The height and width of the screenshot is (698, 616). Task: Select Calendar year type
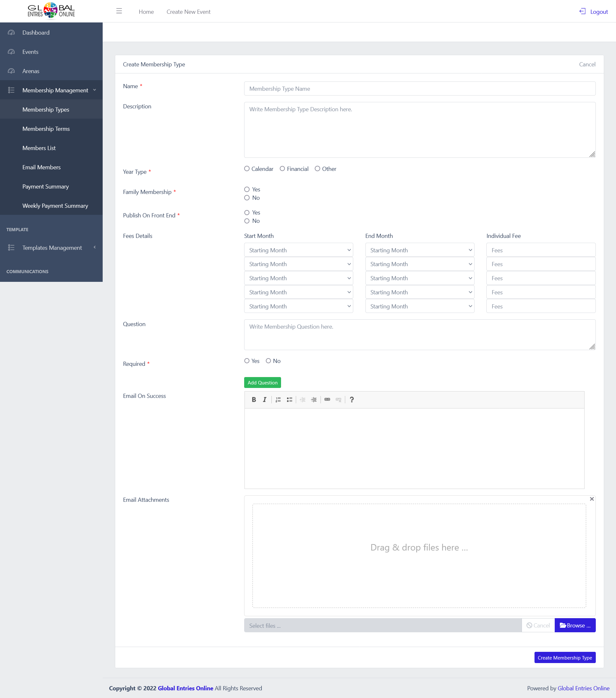click(x=247, y=169)
